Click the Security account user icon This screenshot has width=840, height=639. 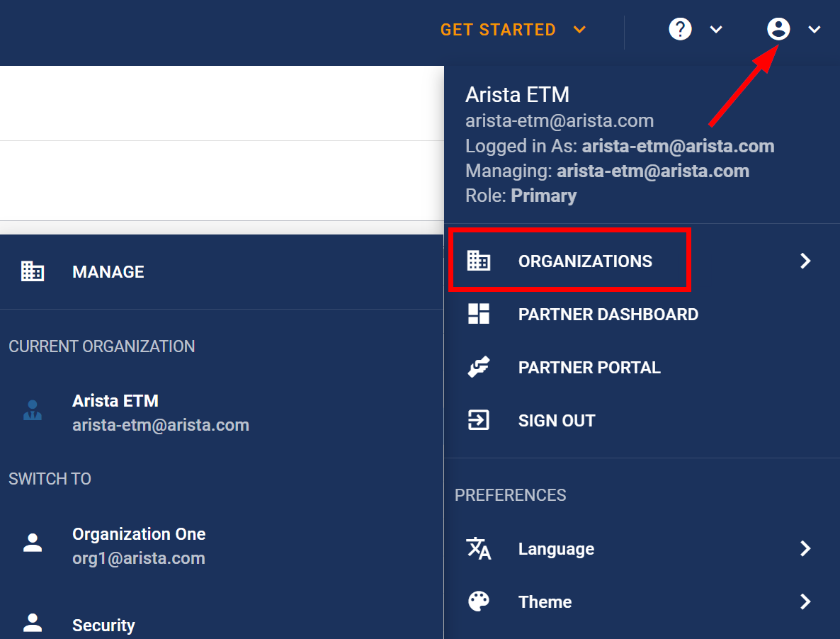[x=33, y=622]
